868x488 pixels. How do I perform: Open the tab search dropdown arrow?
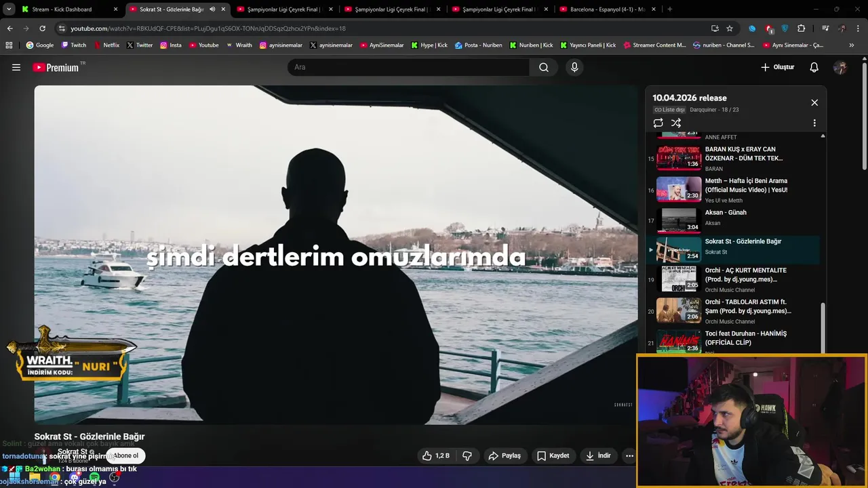click(x=8, y=9)
